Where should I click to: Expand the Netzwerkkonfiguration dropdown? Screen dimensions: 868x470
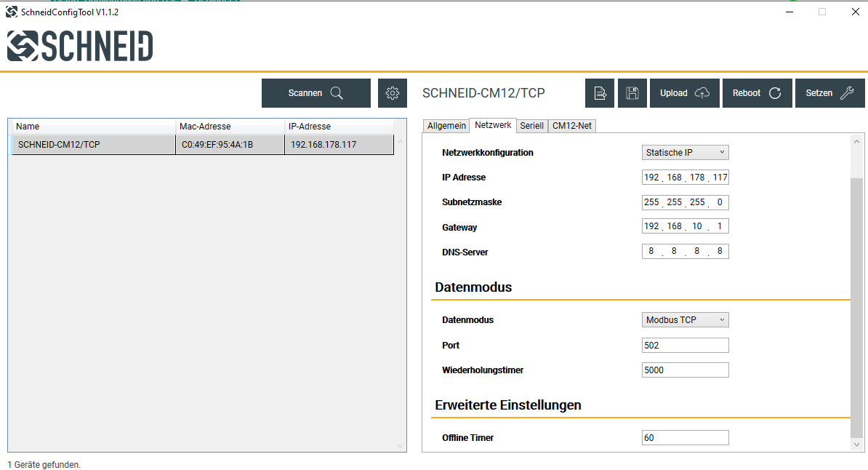(686, 152)
